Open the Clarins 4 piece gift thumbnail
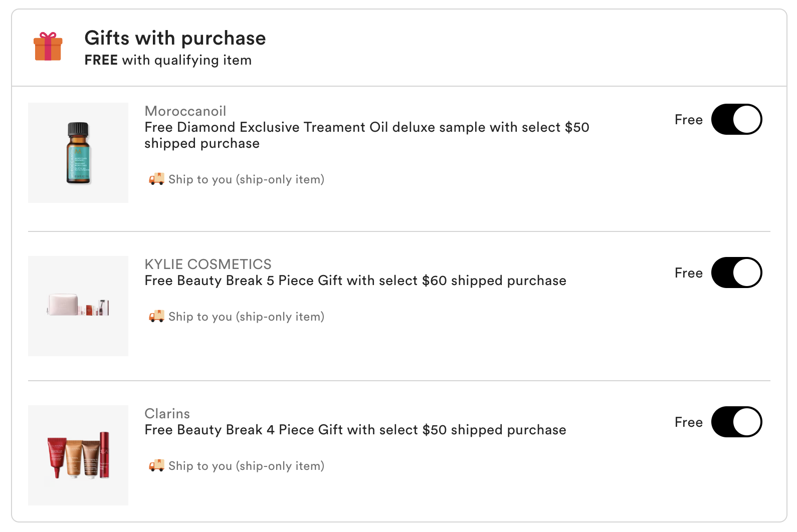This screenshot has width=797, height=532. coord(78,455)
